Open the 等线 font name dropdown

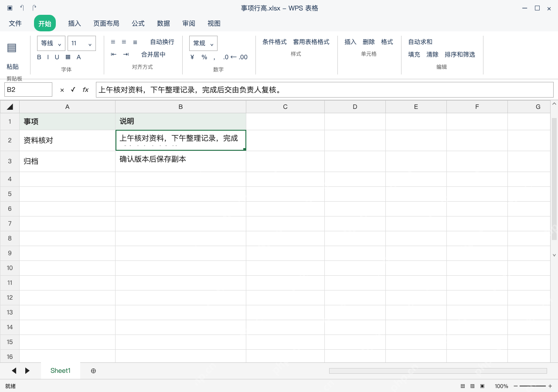51,43
